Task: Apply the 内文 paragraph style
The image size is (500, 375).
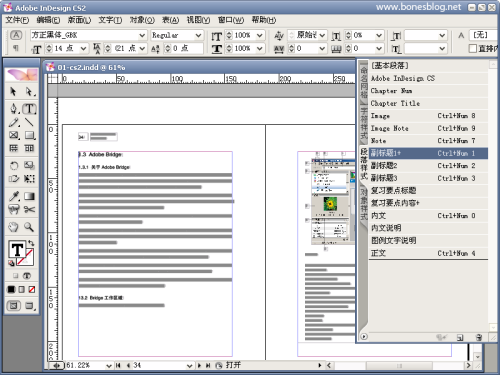Action: click(x=428, y=216)
